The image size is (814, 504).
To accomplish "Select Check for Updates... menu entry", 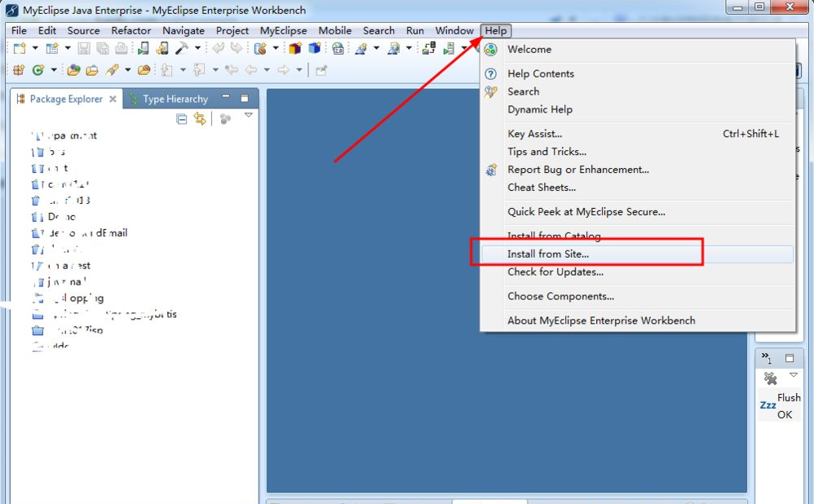I will [x=638, y=272].
